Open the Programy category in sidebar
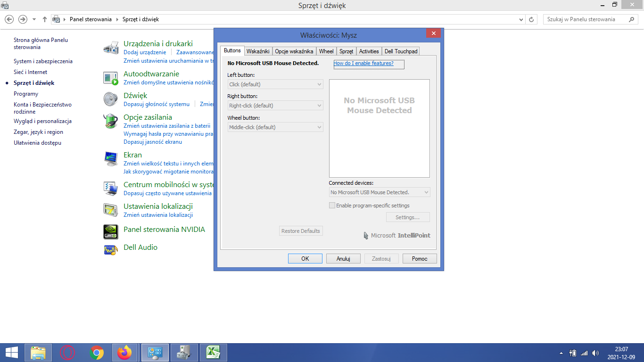Image resolution: width=644 pixels, height=362 pixels. coord(26,94)
